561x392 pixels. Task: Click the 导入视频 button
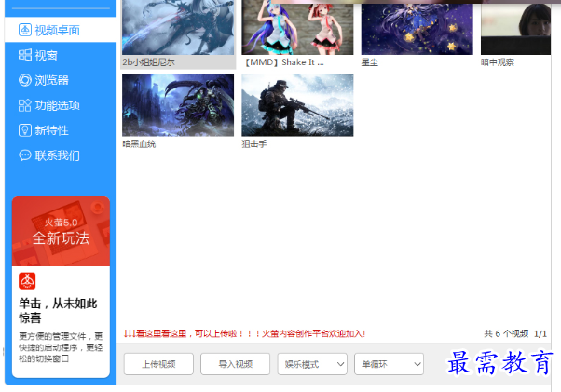click(x=236, y=364)
